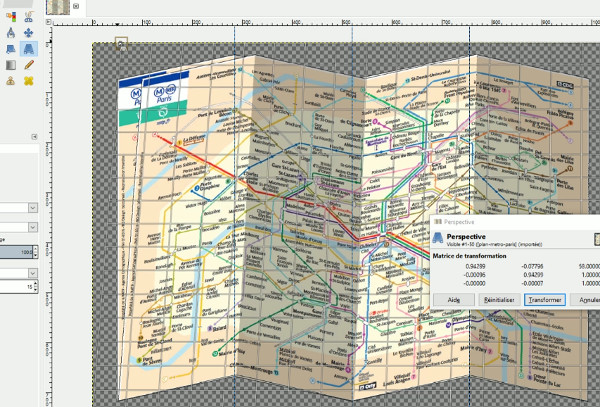Select the Measure compass tool
The height and width of the screenshot is (407, 600).
[11, 33]
